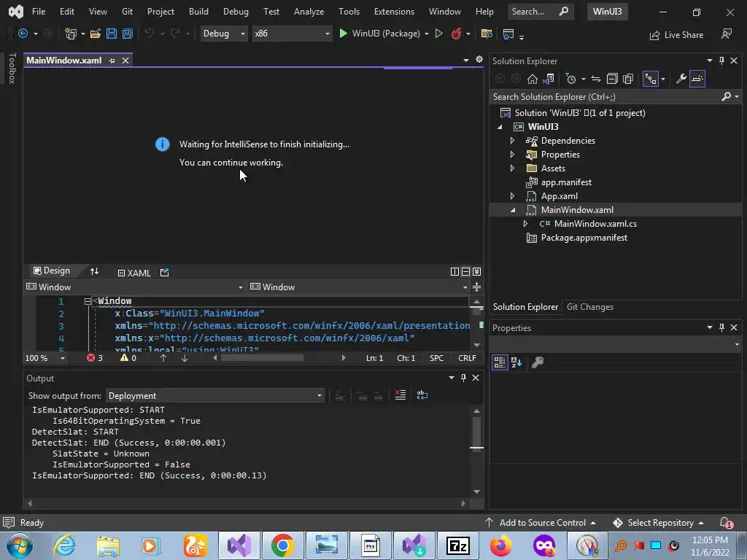Open Google Chrome from taskbar
The height and width of the screenshot is (560, 747).
tap(282, 545)
